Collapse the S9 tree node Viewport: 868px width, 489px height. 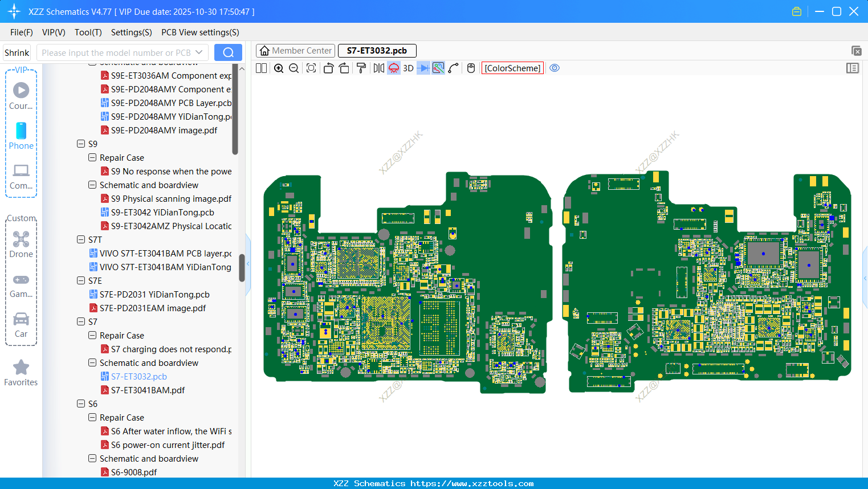[x=81, y=144]
